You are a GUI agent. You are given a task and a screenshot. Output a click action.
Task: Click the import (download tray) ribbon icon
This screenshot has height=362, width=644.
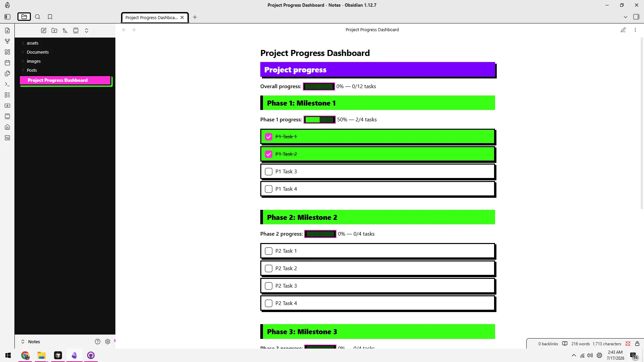[x=7, y=106]
